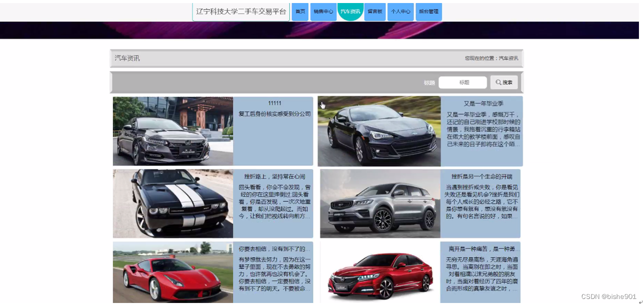The image size is (644, 304).
Task: Open article 你要去相信，没有到不了的...
Action: point(275,249)
